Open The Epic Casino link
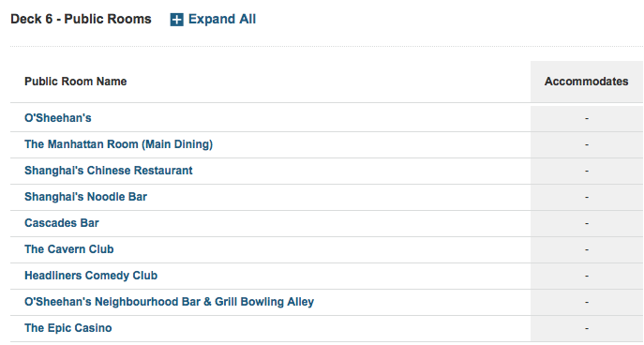The image size is (644, 345). [68, 328]
